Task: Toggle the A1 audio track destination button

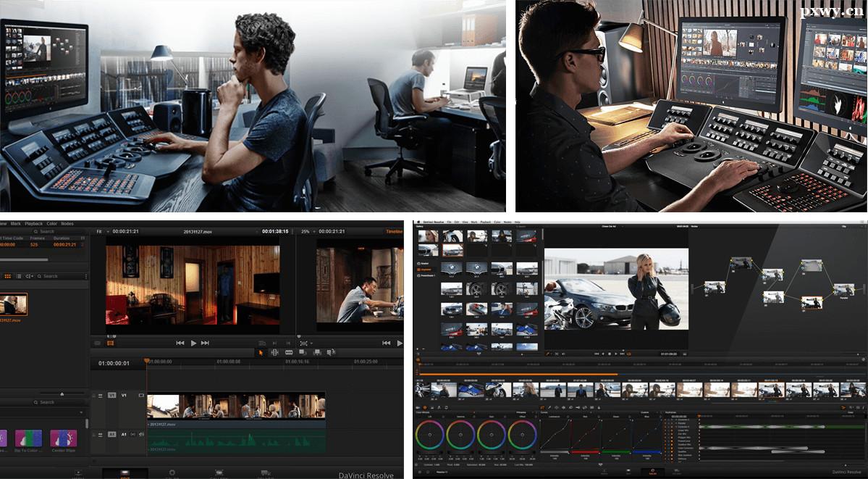Action: click(111, 434)
